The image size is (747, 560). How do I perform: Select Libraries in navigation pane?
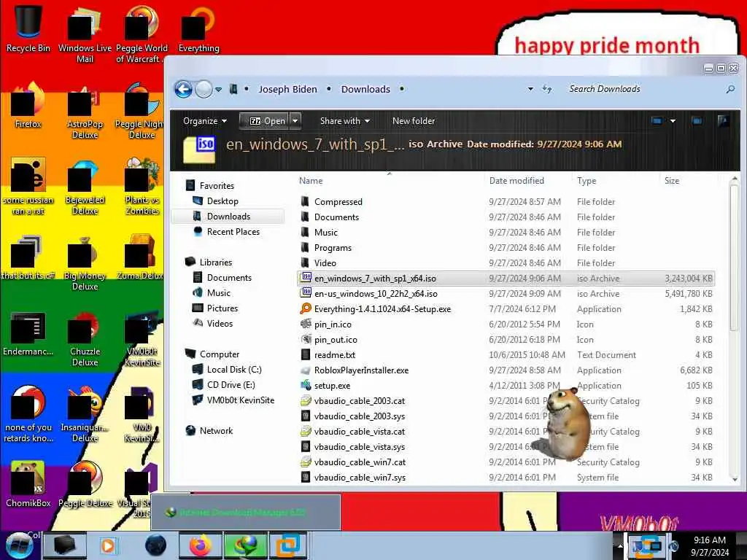tap(216, 262)
